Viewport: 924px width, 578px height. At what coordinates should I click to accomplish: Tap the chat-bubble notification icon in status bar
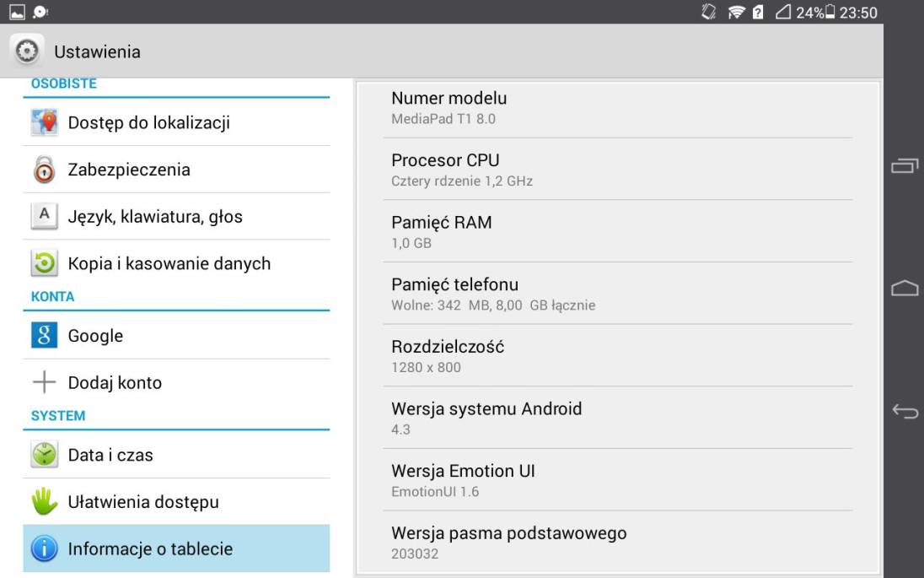click(x=40, y=12)
